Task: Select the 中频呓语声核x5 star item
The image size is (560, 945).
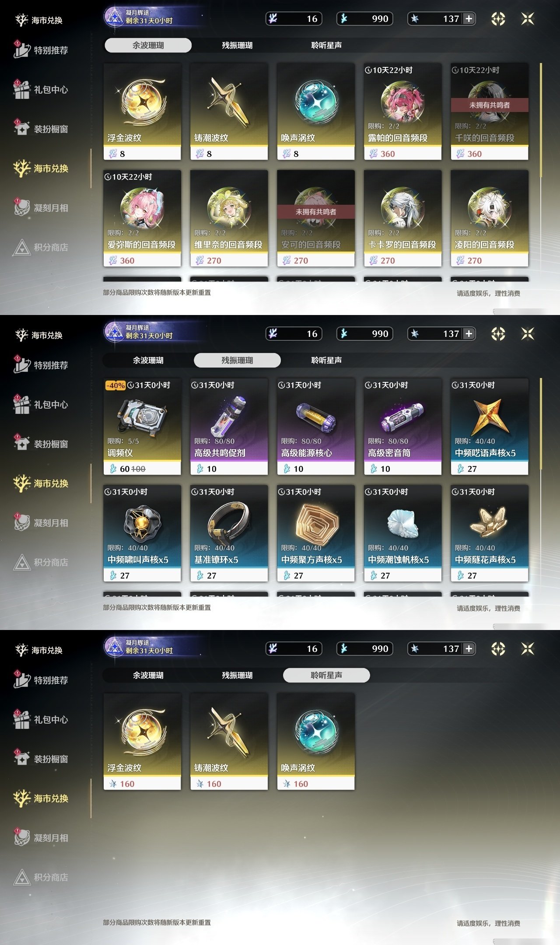Action: pyautogui.click(x=490, y=427)
